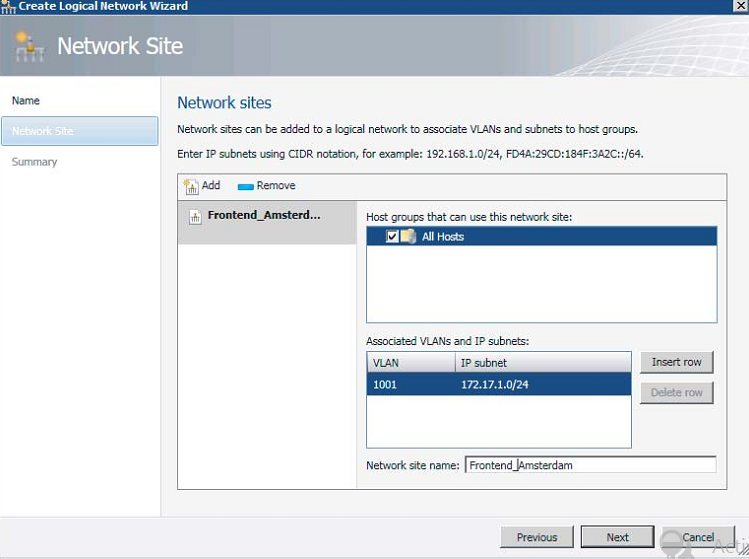Click the Add label in toolbar
The height and width of the screenshot is (559, 749).
(211, 185)
